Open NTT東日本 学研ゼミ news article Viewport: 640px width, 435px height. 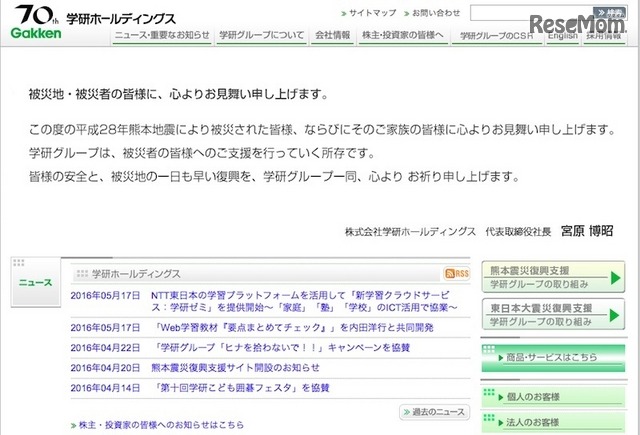tap(304, 301)
